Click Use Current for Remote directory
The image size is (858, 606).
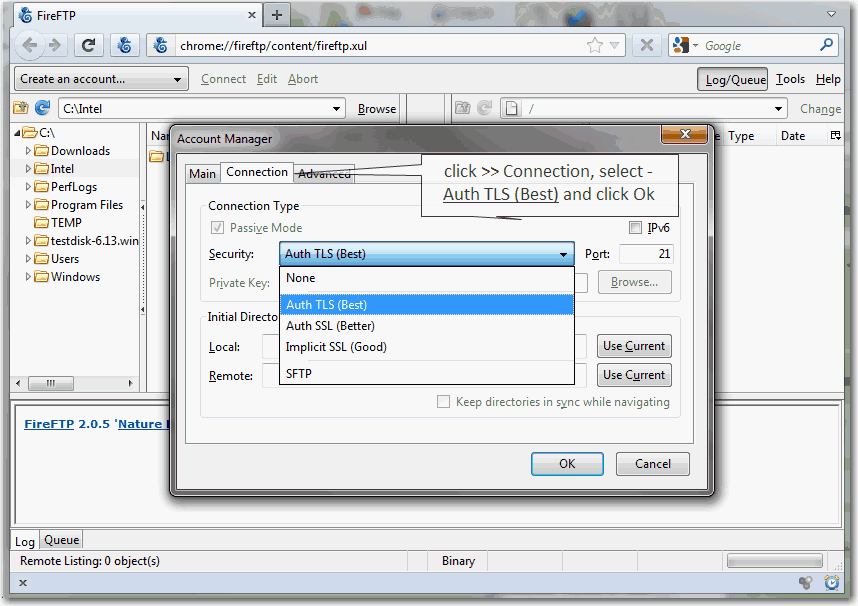[634, 375]
